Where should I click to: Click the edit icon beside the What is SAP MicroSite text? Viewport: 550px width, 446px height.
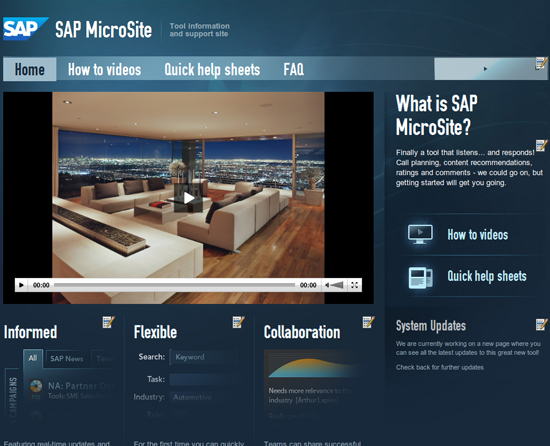(x=542, y=145)
